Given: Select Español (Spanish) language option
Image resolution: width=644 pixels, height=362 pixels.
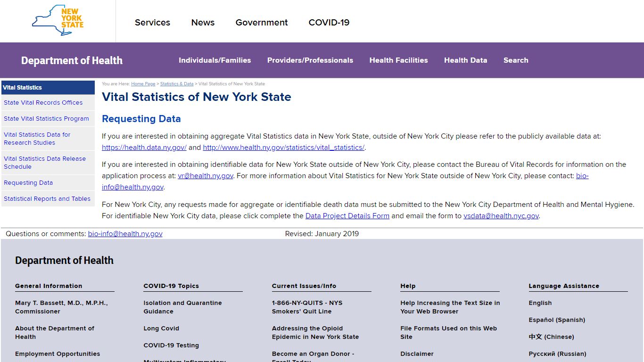Looking at the screenshot, I should tap(557, 320).
